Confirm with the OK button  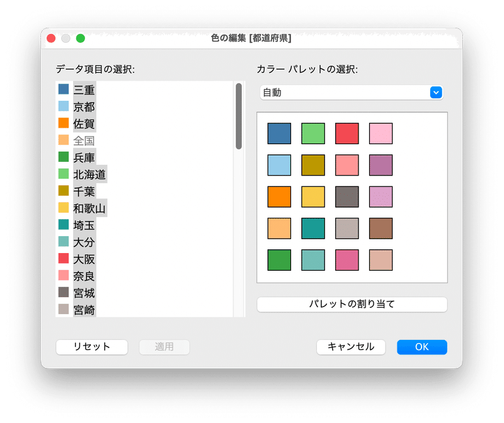(x=421, y=347)
